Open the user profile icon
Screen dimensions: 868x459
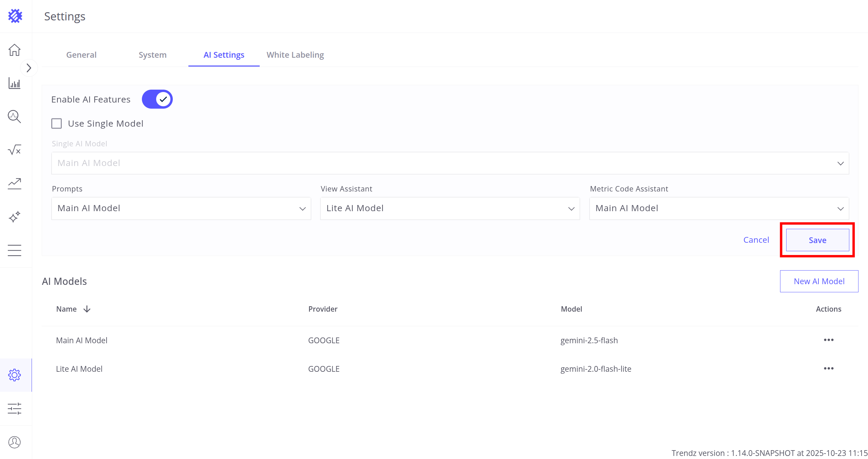coord(14,442)
